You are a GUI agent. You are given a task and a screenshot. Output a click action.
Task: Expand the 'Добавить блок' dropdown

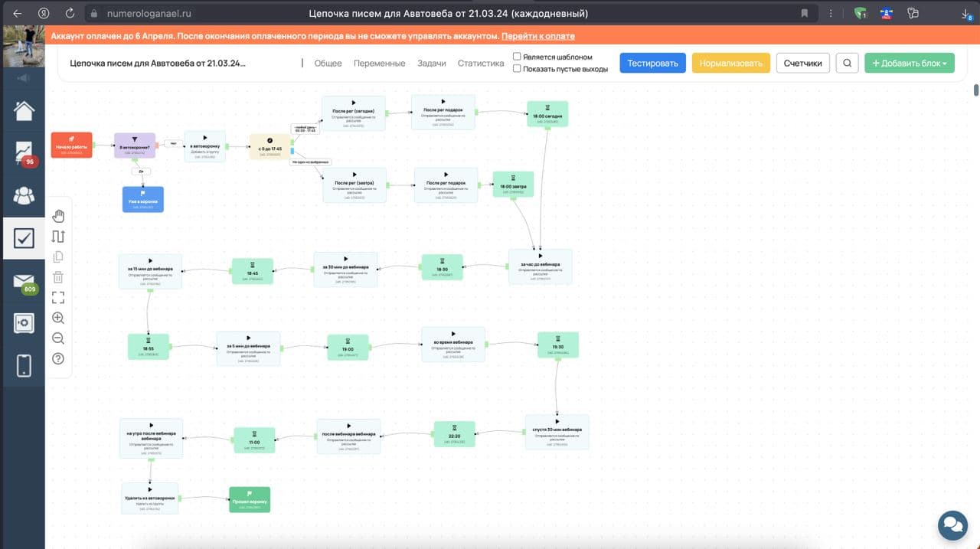pos(910,64)
